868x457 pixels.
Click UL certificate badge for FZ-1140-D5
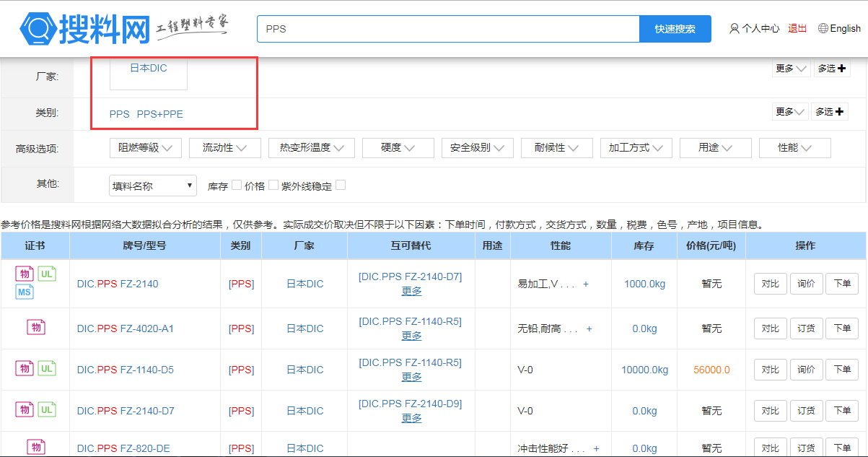pos(47,368)
